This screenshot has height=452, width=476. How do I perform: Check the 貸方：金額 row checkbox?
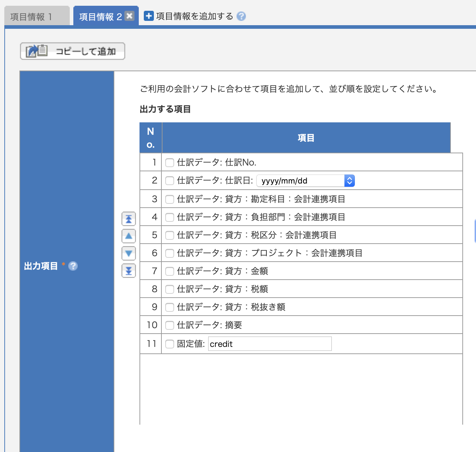pos(170,271)
